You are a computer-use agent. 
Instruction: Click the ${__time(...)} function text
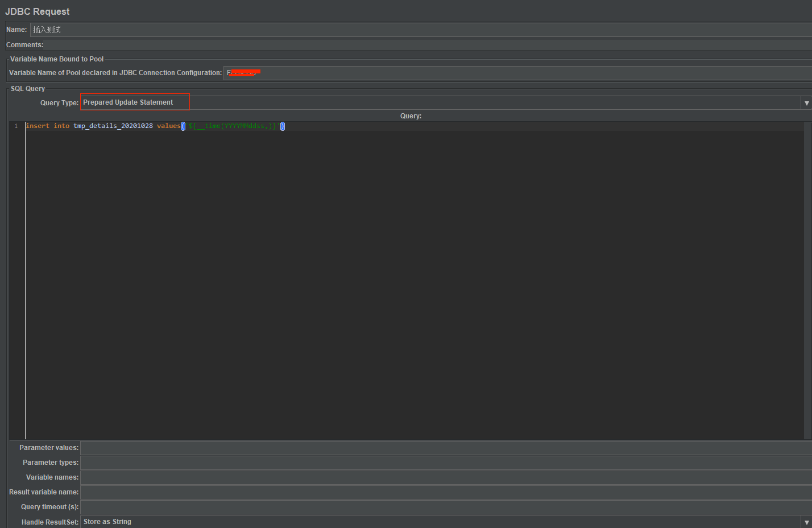click(x=233, y=126)
